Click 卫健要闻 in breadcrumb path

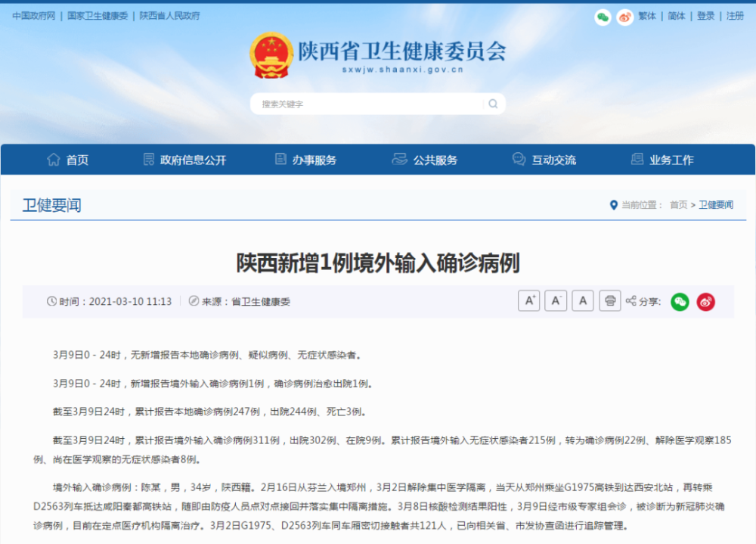(x=715, y=205)
